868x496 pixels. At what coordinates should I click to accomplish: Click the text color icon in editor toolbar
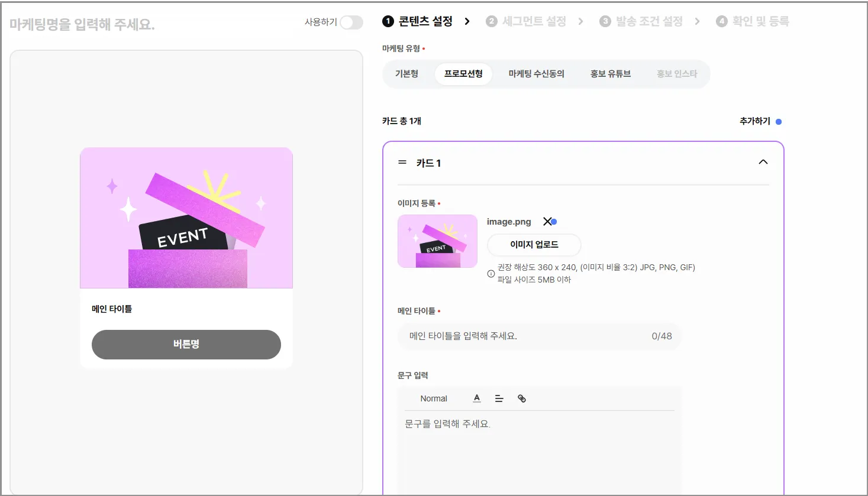(x=477, y=398)
